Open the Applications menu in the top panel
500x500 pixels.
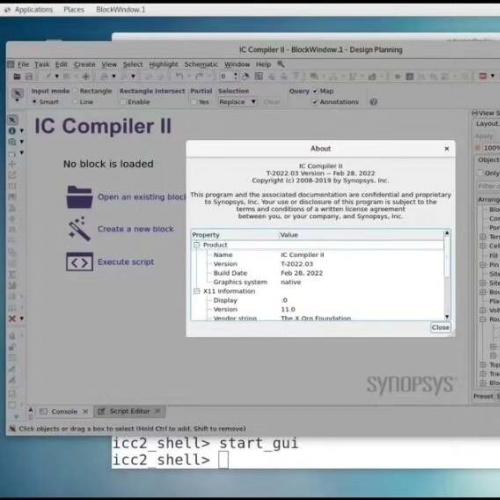(x=33, y=10)
